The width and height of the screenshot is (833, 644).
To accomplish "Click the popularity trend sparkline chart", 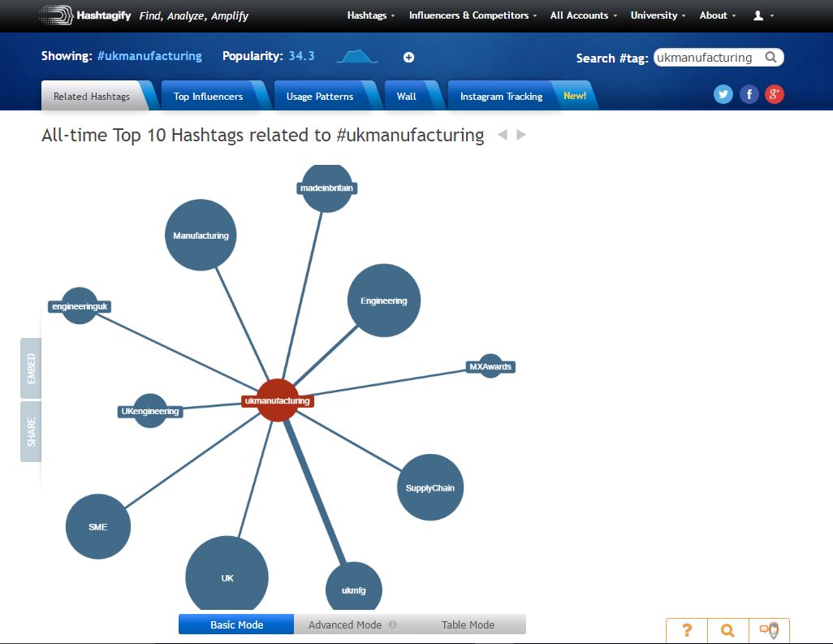I will pyautogui.click(x=355, y=56).
